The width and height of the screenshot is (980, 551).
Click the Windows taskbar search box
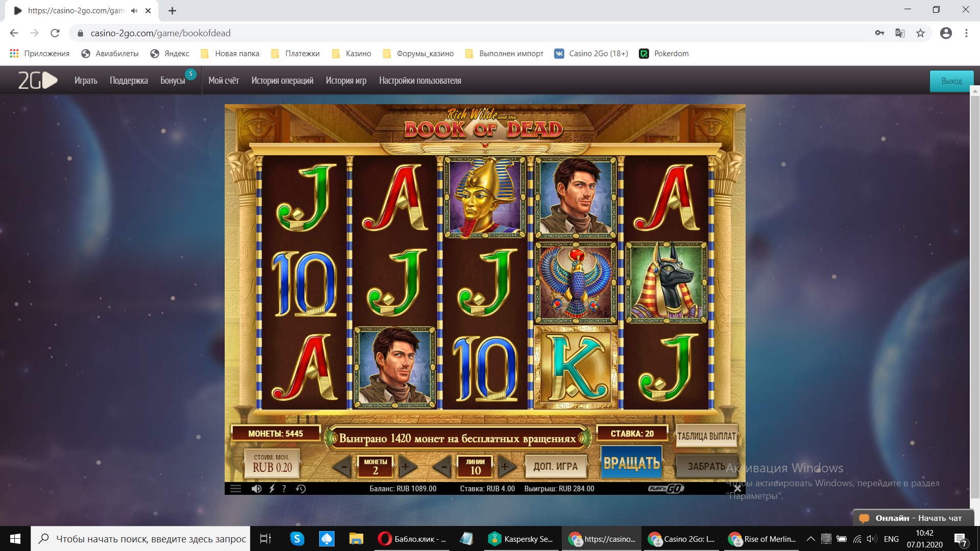click(140, 539)
